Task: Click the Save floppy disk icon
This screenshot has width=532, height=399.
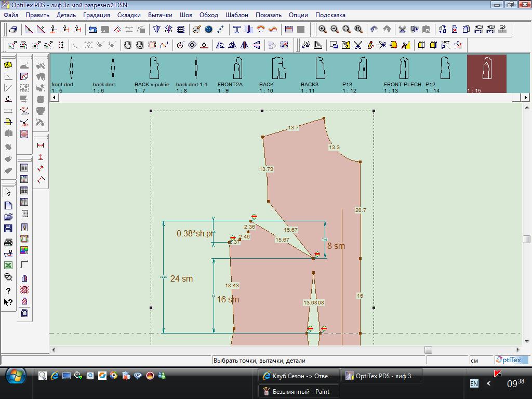Action: (8, 228)
